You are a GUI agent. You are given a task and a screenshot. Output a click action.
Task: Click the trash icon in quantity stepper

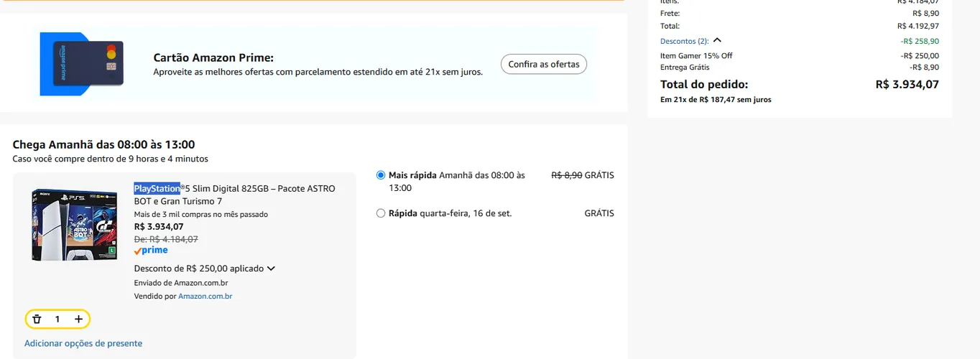(37, 319)
